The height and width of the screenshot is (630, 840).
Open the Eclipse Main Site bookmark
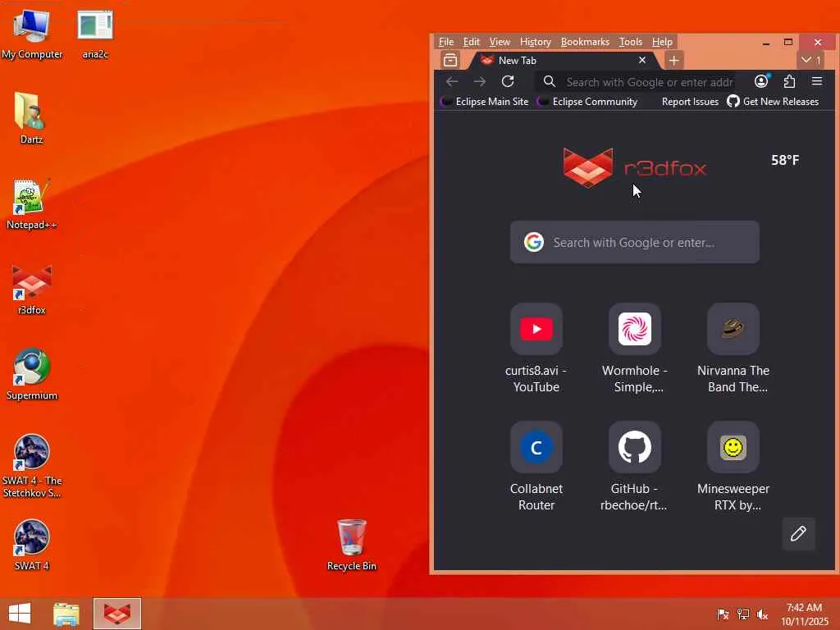[484, 101]
